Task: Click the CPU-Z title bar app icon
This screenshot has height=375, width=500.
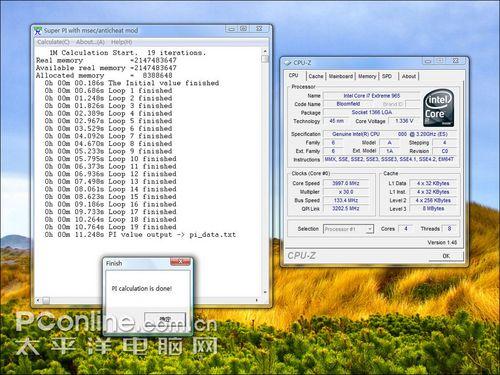Action: click(x=288, y=63)
